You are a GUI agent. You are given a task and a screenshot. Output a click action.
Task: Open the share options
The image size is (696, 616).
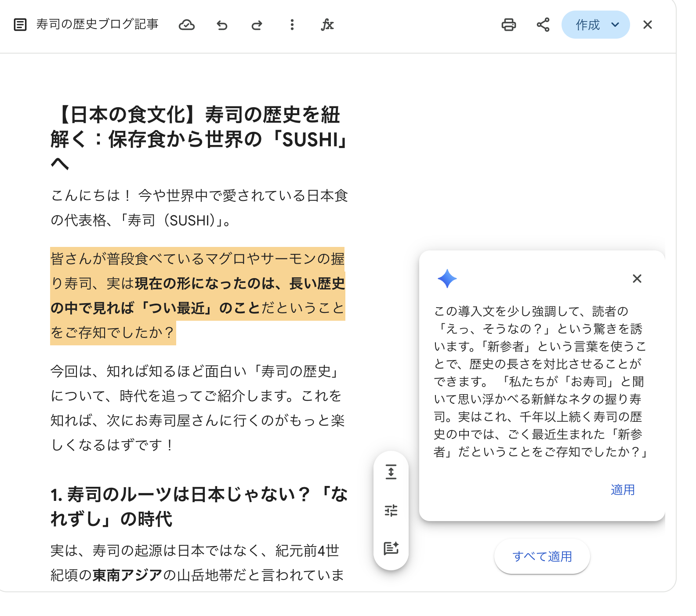(543, 25)
